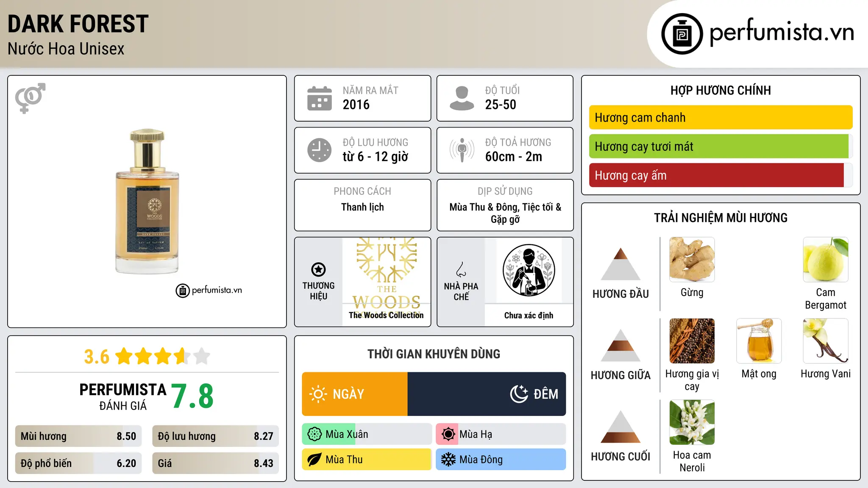Select the Cam Bergamot note image
The image size is (868, 488).
click(826, 260)
